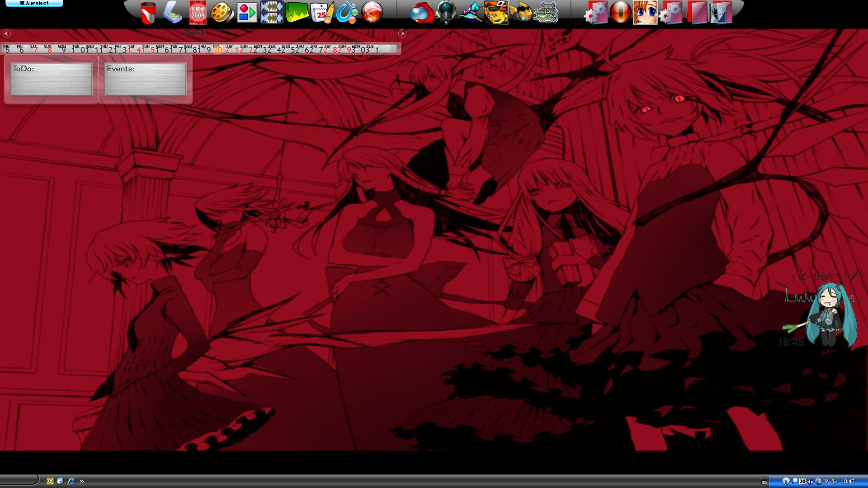Viewport: 868px width, 488px height.
Task: Open the colored shapes with play arrow icon
Action: 247,13
